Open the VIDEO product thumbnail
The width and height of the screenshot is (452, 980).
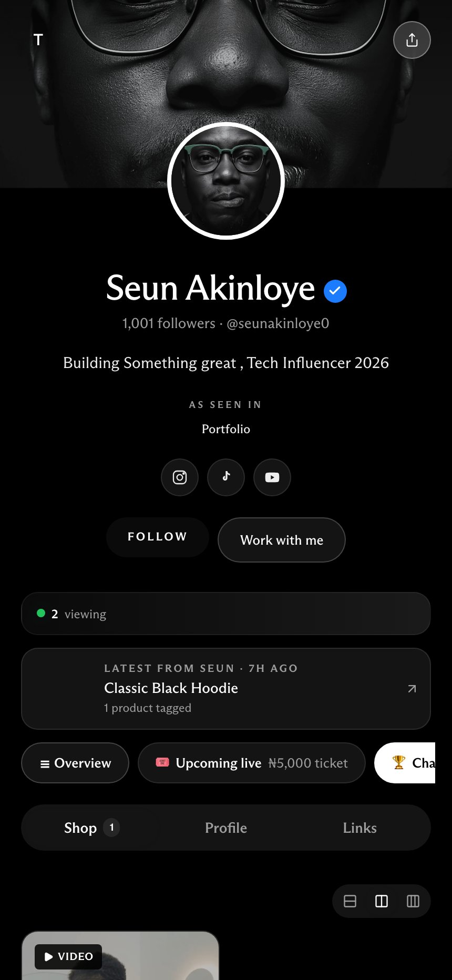(x=120, y=955)
